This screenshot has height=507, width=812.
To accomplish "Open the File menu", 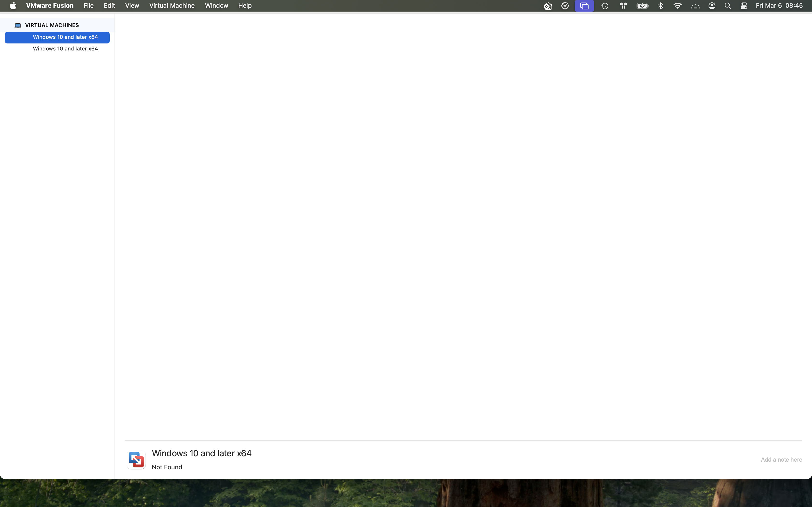I will tap(89, 6).
